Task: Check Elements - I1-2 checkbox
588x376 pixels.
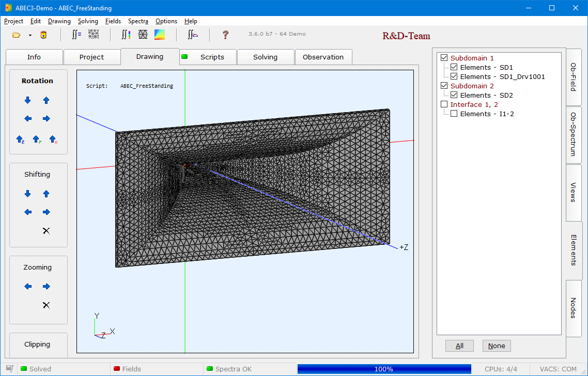Action: click(454, 114)
